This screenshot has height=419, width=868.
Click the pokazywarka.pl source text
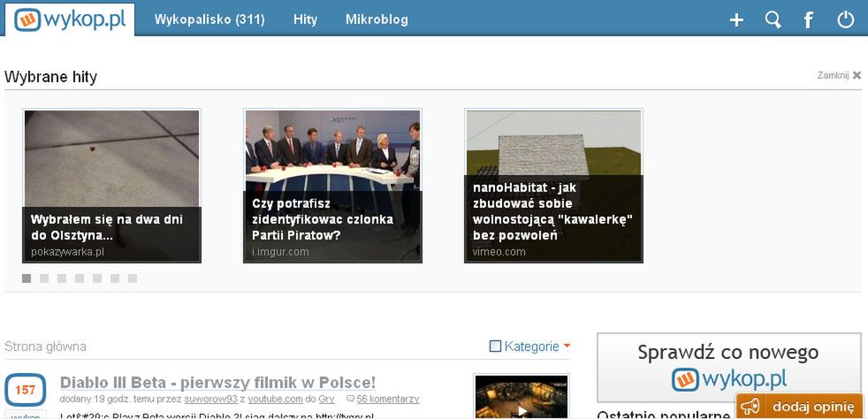point(67,252)
